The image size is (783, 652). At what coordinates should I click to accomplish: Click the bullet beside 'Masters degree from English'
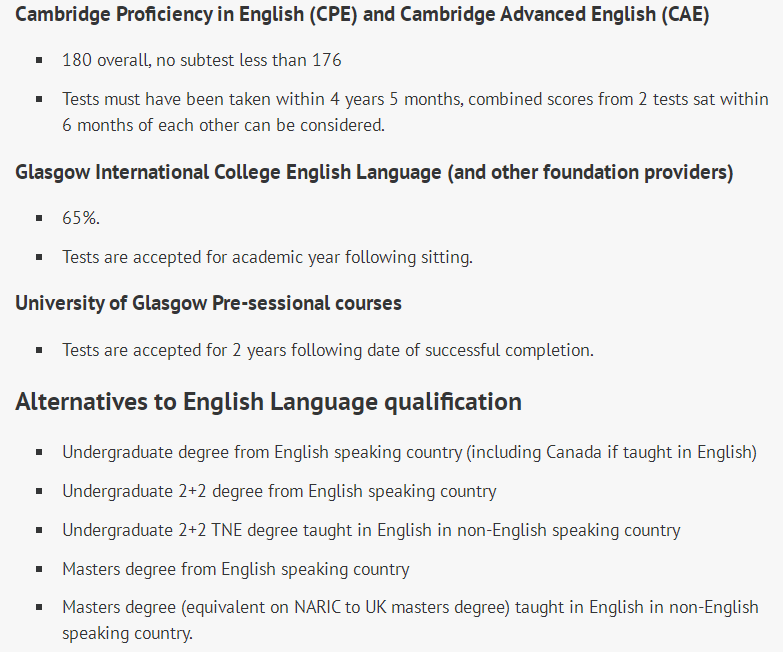click(x=39, y=569)
